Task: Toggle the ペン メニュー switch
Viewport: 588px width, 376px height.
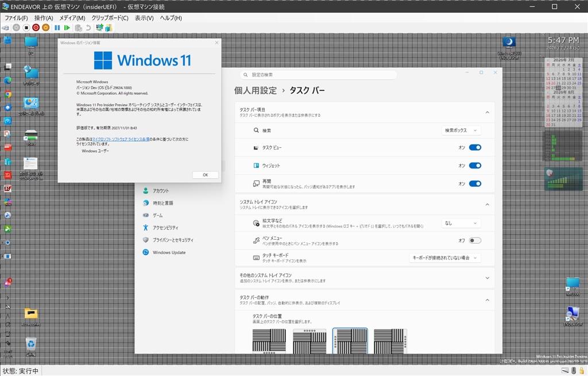Action: coord(475,240)
